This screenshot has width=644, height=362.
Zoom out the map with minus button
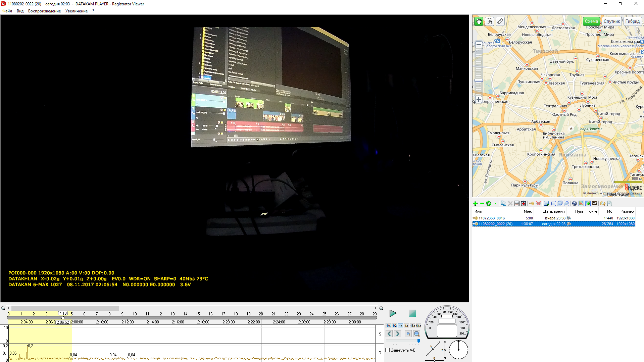click(x=479, y=45)
